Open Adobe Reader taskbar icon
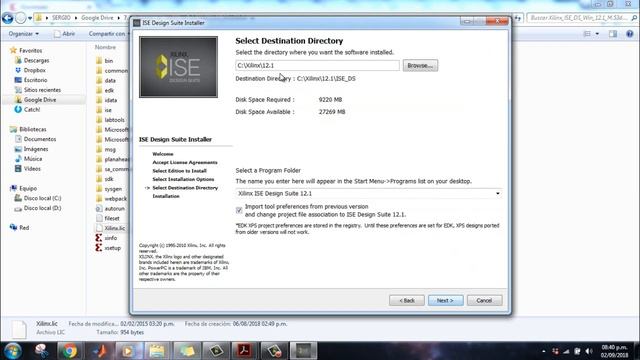This screenshot has height=360, width=640. click(245, 351)
